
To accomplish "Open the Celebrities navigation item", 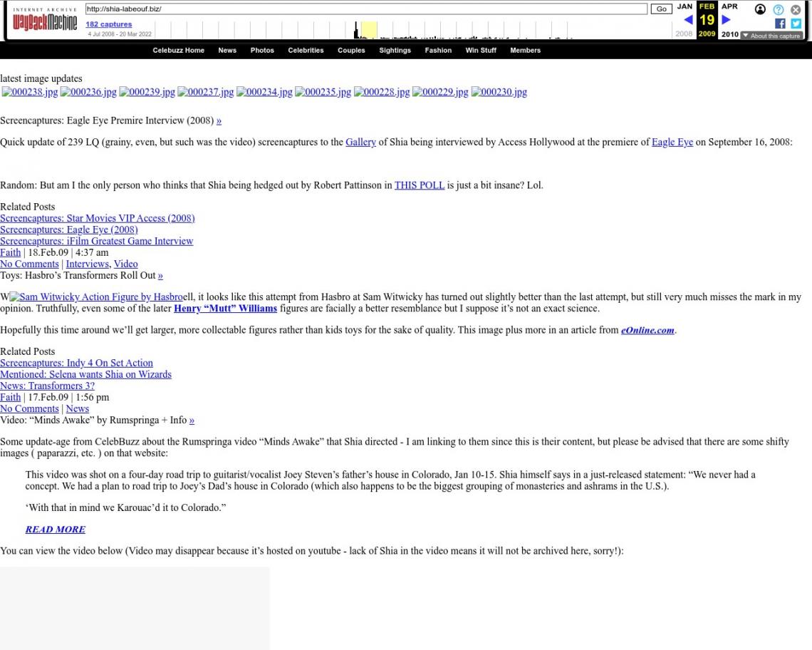I will coord(306,51).
